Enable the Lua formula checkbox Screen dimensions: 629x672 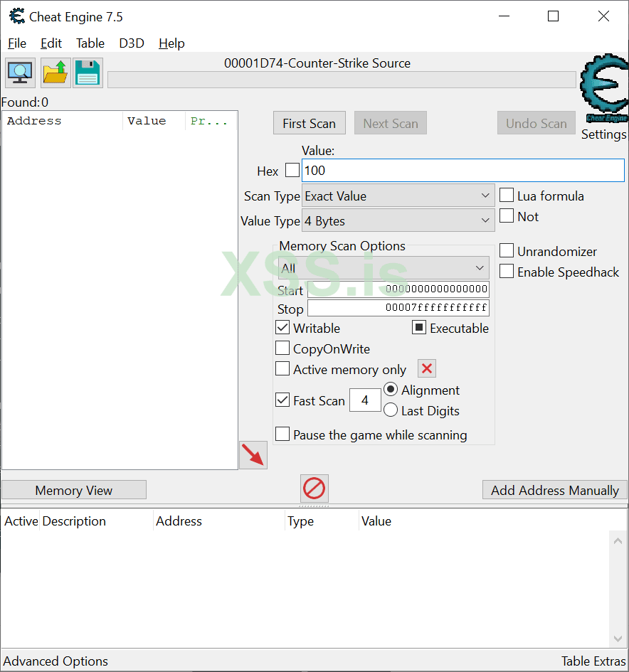coord(507,195)
